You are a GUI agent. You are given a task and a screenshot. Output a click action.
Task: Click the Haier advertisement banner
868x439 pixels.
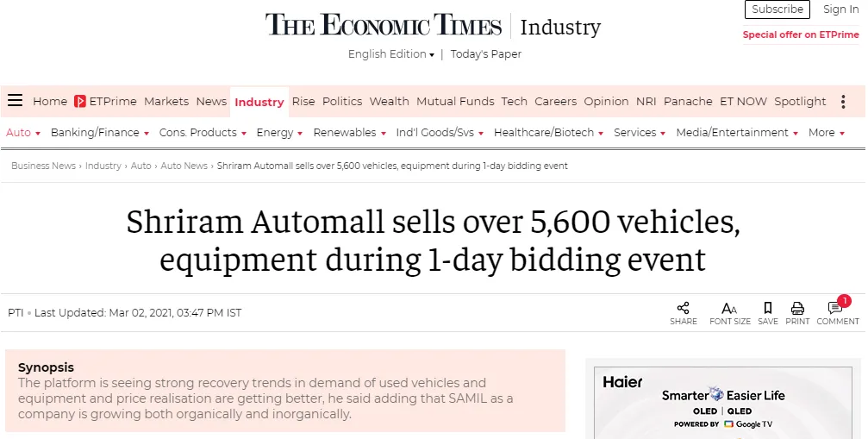(723, 402)
